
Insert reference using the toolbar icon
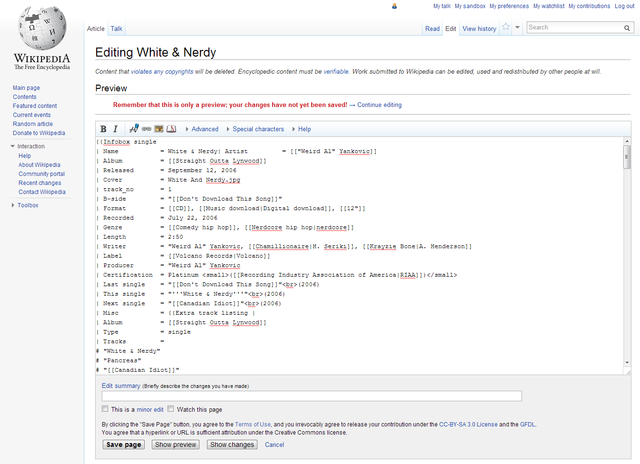point(172,129)
